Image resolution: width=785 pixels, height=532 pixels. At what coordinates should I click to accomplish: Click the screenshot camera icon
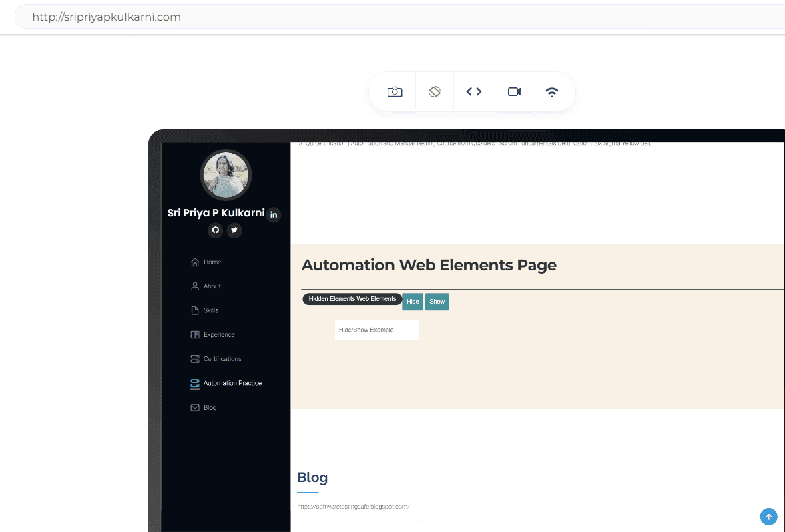[395, 92]
